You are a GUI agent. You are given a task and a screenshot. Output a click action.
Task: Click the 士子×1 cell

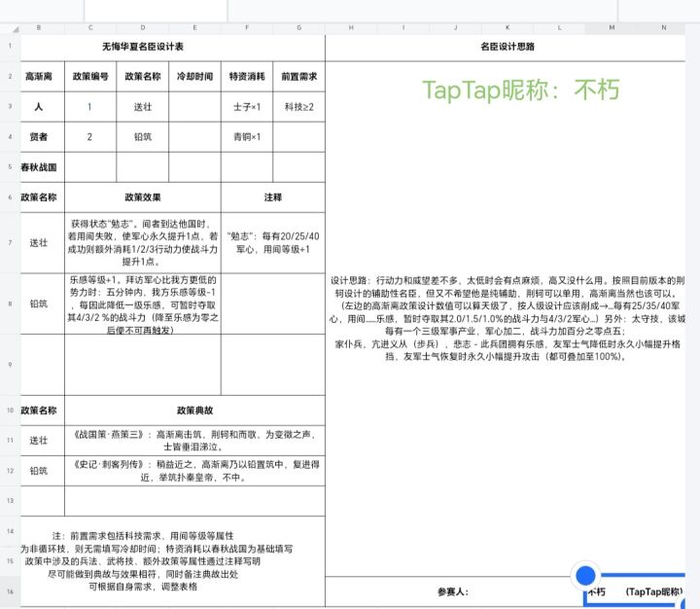(247, 107)
